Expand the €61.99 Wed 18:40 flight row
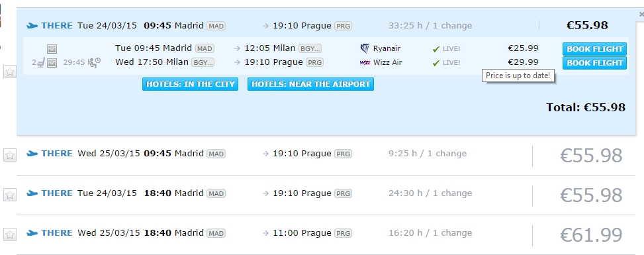The height and width of the screenshot is (255, 644). 326,234
